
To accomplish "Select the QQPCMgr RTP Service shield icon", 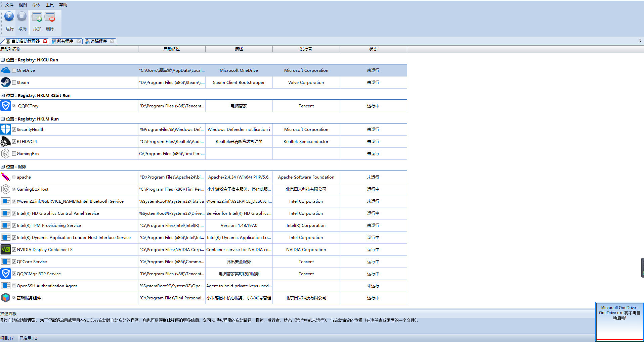I will click(6, 274).
